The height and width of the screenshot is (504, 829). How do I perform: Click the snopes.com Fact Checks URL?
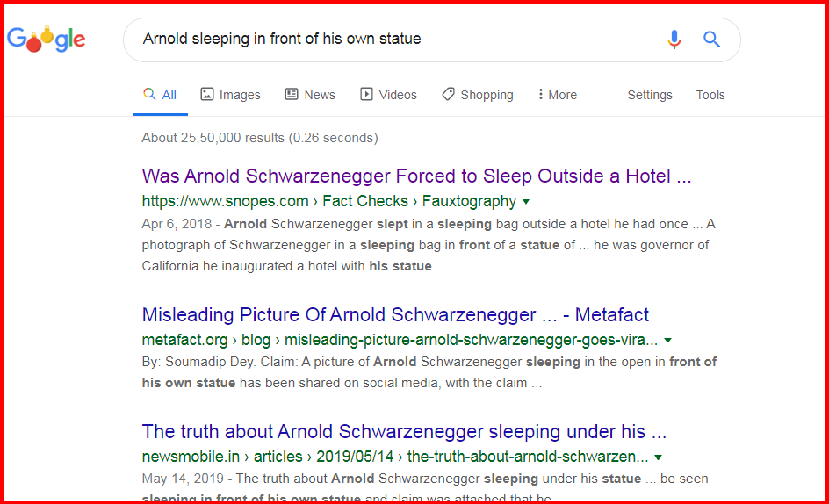[328, 201]
